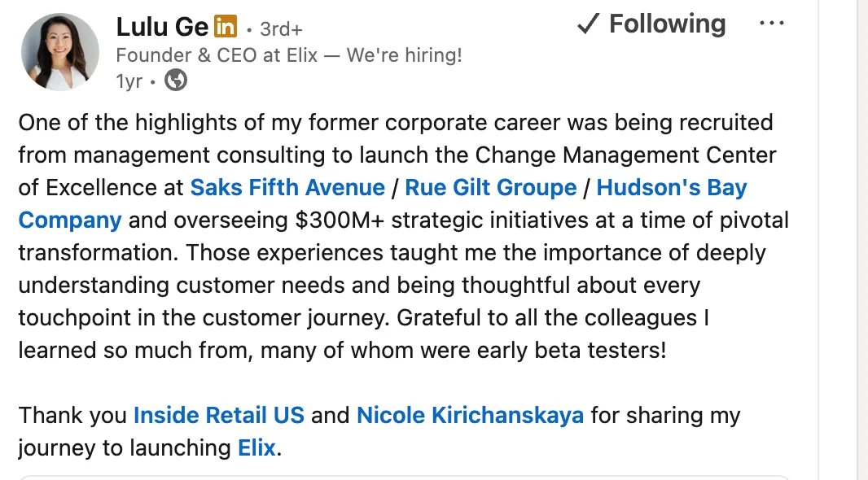The image size is (868, 480).
Task: Open the three-dot post options menu
Action: [771, 24]
